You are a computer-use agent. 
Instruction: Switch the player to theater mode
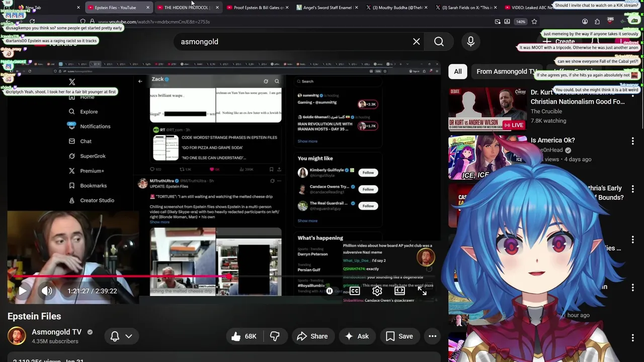pos(399,291)
